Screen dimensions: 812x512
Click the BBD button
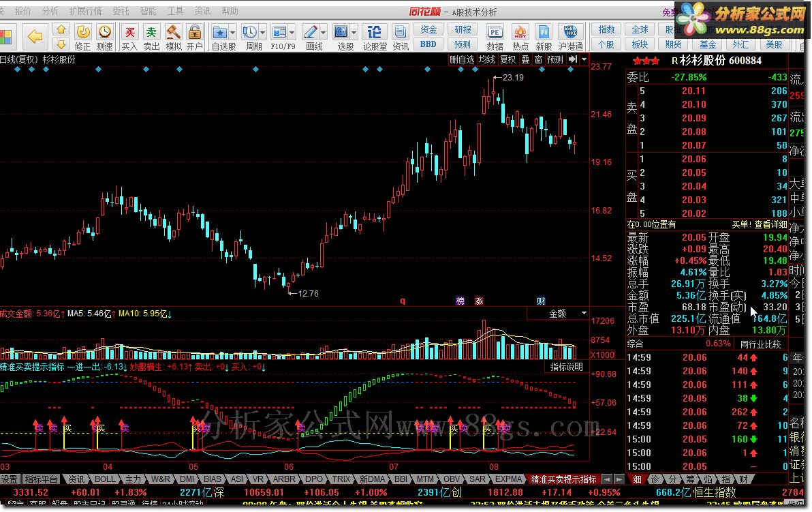point(428,44)
